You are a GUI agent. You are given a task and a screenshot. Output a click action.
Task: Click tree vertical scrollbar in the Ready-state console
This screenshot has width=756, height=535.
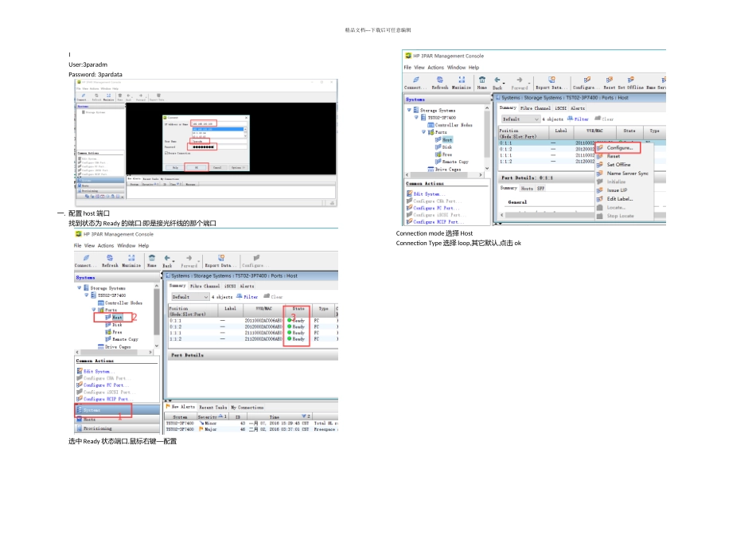click(x=156, y=316)
